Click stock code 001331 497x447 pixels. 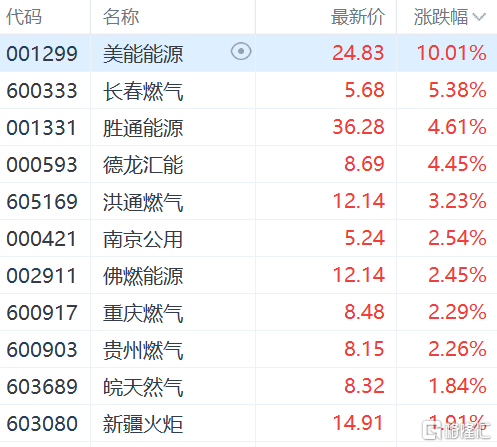click(x=41, y=128)
